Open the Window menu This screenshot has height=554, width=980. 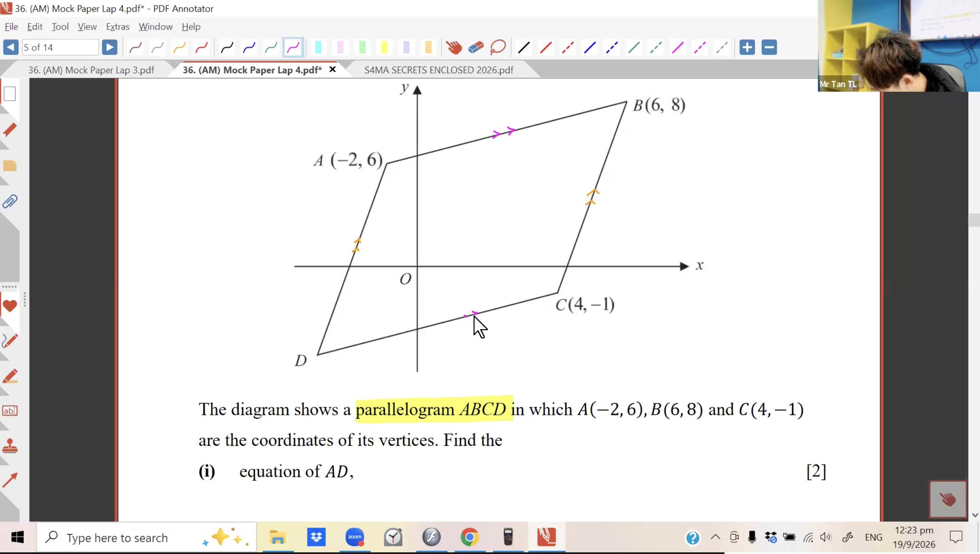click(155, 26)
